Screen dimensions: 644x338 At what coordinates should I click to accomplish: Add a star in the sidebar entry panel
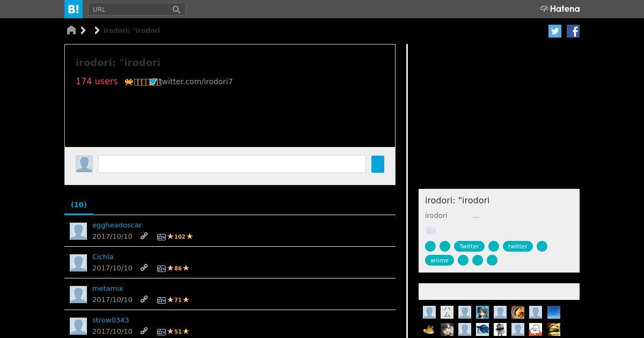coord(430,231)
